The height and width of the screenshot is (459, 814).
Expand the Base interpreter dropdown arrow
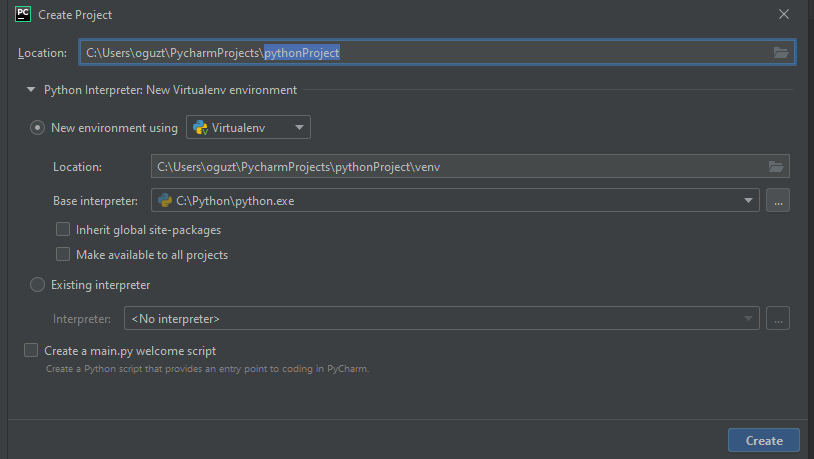pos(748,200)
